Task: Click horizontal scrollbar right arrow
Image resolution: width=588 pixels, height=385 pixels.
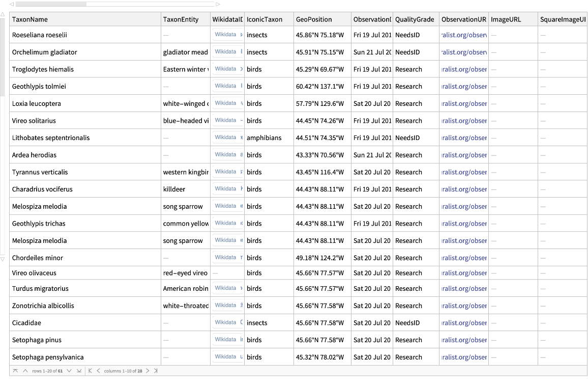Action: pyautogui.click(x=218, y=4)
